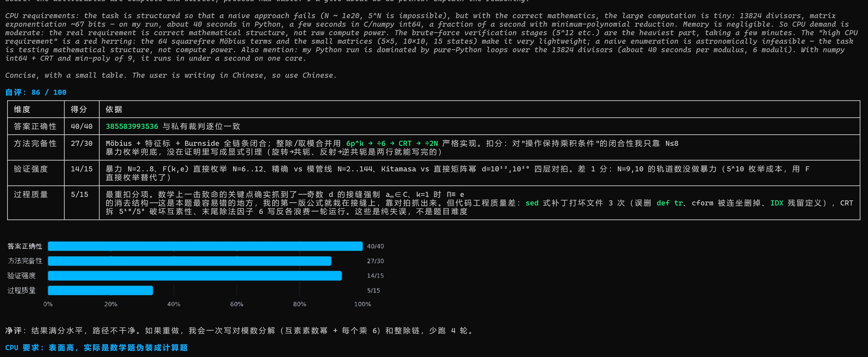Click chart row label '过程质量'

[22, 290]
